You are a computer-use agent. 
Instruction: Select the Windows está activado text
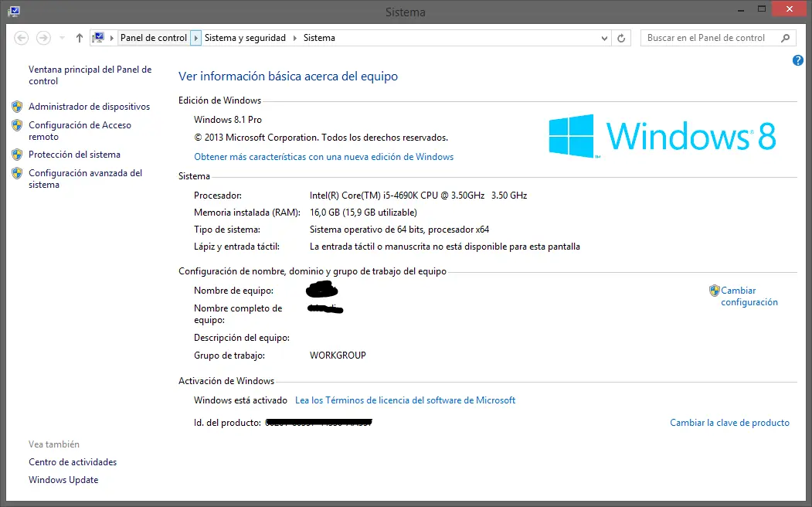(240, 400)
